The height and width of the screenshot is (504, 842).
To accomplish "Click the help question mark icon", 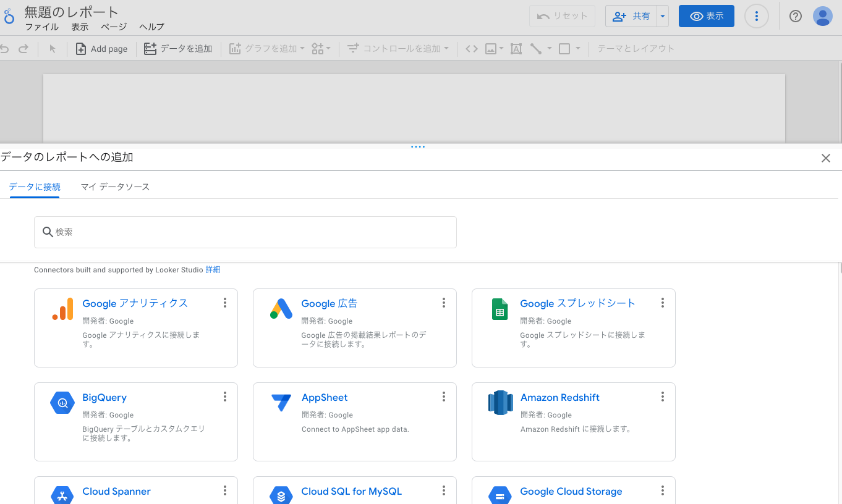I will 796,16.
